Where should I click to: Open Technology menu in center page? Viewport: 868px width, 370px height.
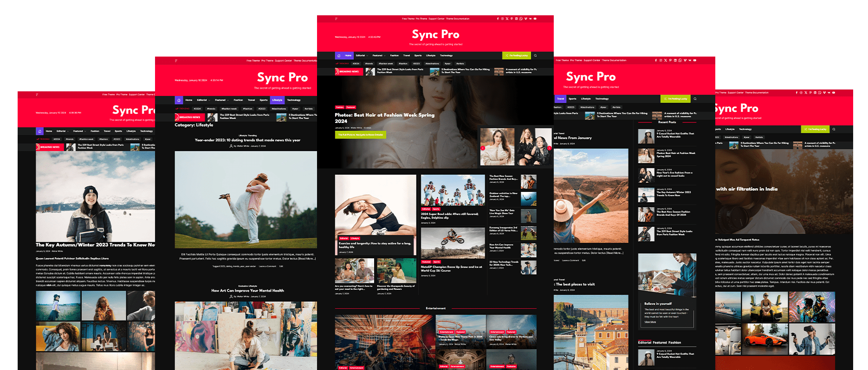coord(446,56)
